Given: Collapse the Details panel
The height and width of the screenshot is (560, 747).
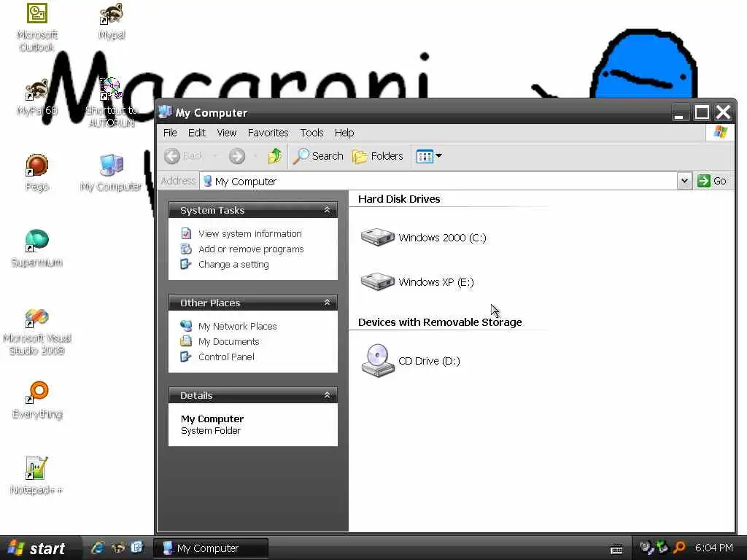Looking at the screenshot, I should coord(328,395).
